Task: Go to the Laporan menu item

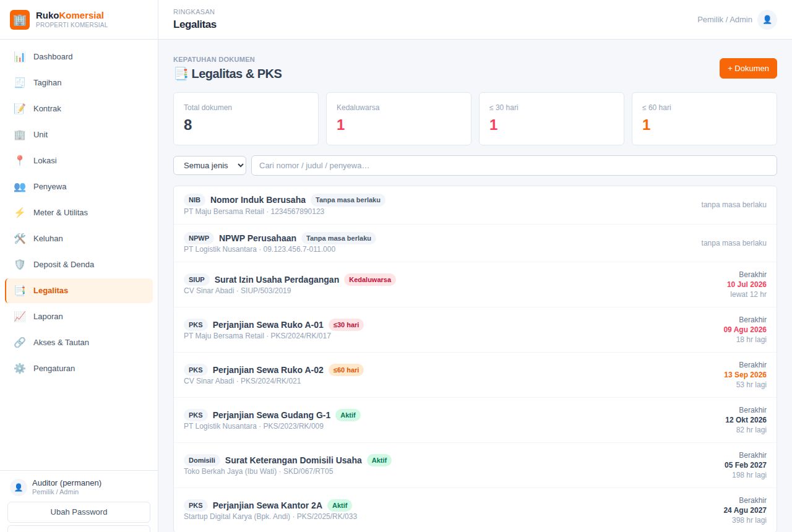Action: click(x=79, y=317)
